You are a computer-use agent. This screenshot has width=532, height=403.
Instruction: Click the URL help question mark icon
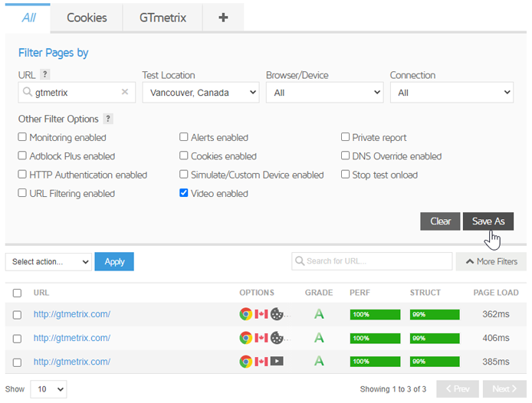[x=44, y=74]
